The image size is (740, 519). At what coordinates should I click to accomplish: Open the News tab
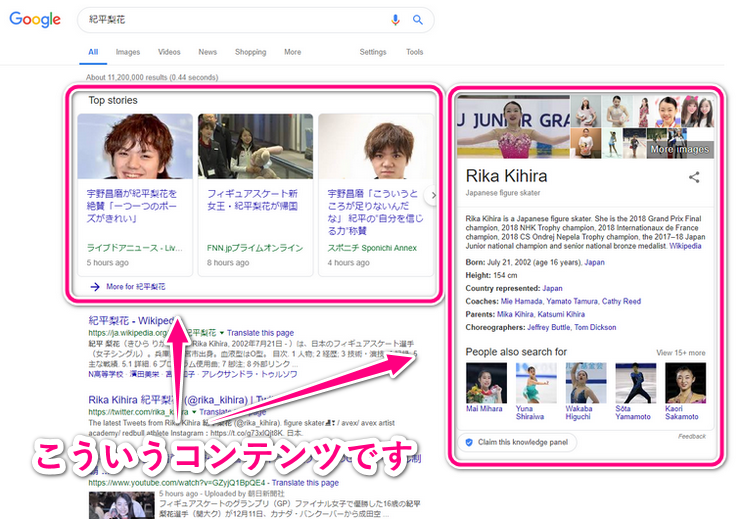point(208,52)
